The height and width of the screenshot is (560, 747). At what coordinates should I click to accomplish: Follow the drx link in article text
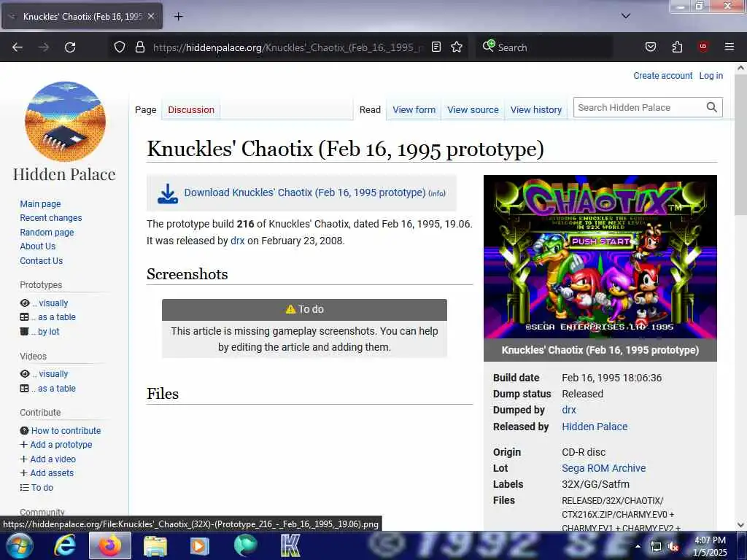(237, 241)
